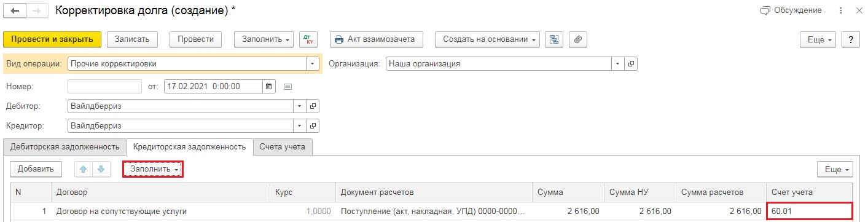Expand the Организация dropdown list
868x222 pixels.
pos(617,63)
